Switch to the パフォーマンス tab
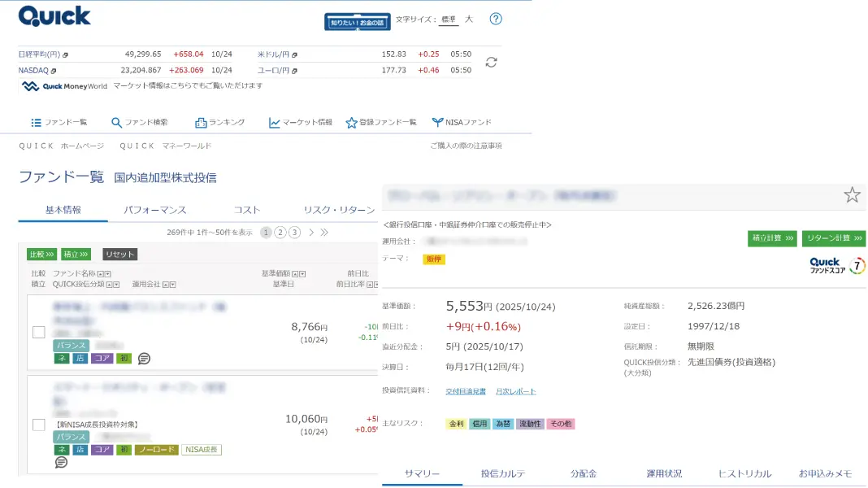868x488 pixels. tap(155, 210)
